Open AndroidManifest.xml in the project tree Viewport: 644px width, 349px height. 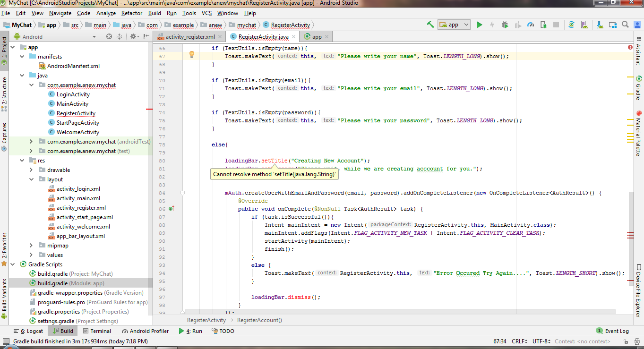(x=73, y=66)
